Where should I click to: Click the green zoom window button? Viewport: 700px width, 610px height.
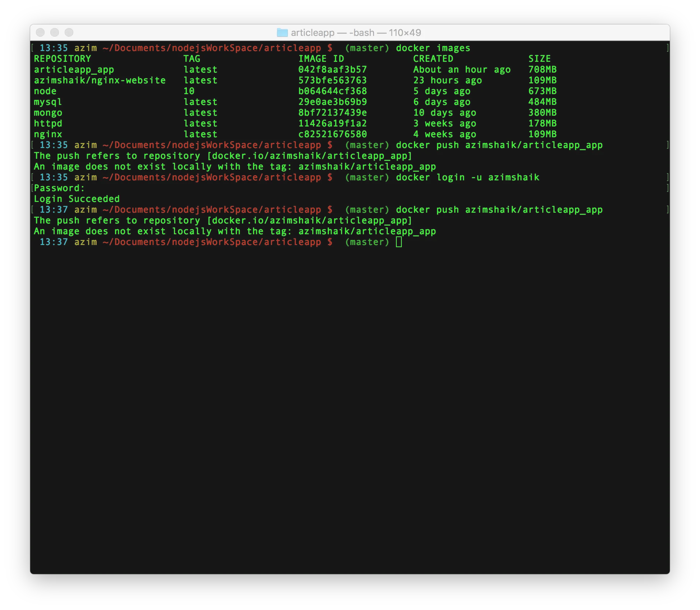[69, 33]
